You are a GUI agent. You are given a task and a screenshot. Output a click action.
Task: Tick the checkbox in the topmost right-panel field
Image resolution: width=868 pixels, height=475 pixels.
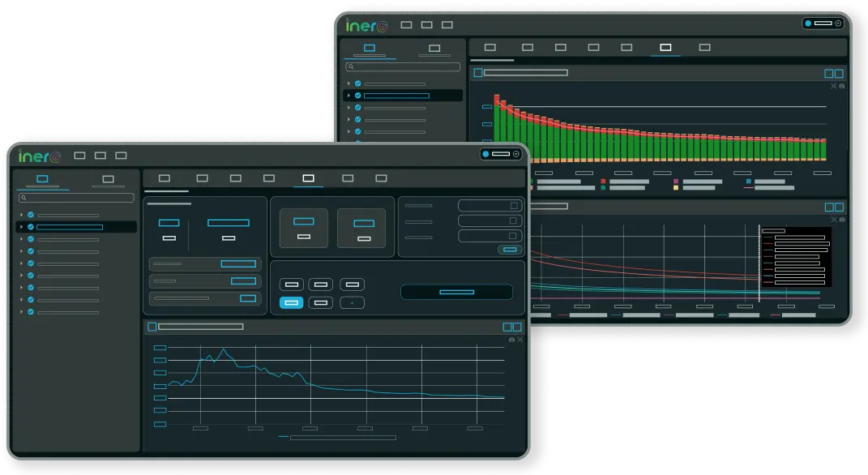pyautogui.click(x=513, y=206)
